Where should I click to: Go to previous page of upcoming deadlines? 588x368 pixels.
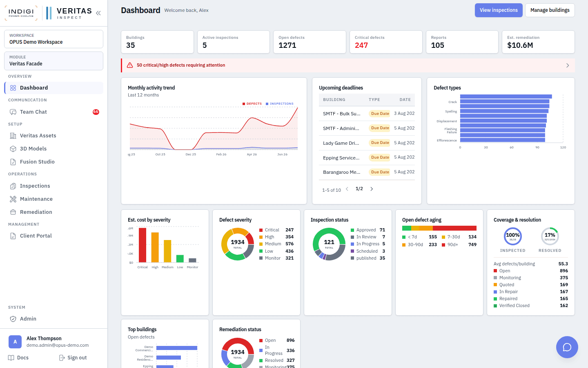pyautogui.click(x=347, y=189)
